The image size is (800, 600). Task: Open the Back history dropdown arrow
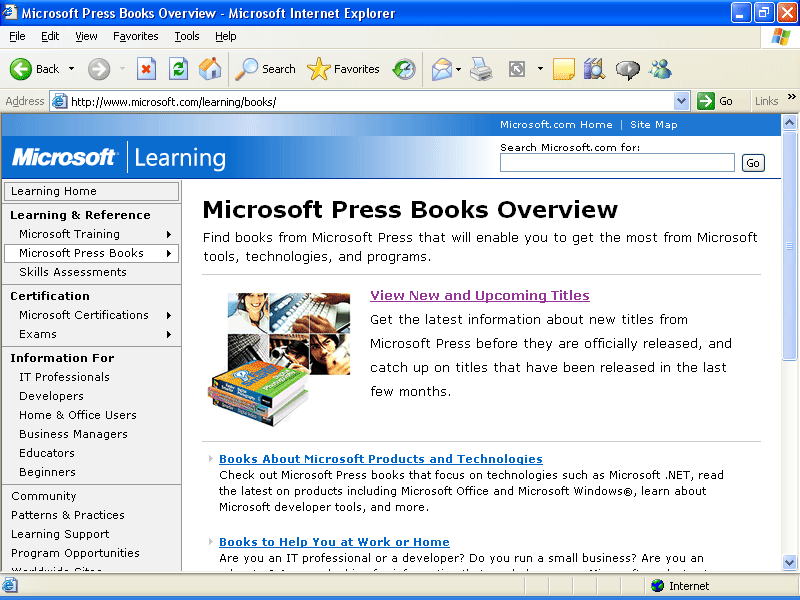(71, 69)
